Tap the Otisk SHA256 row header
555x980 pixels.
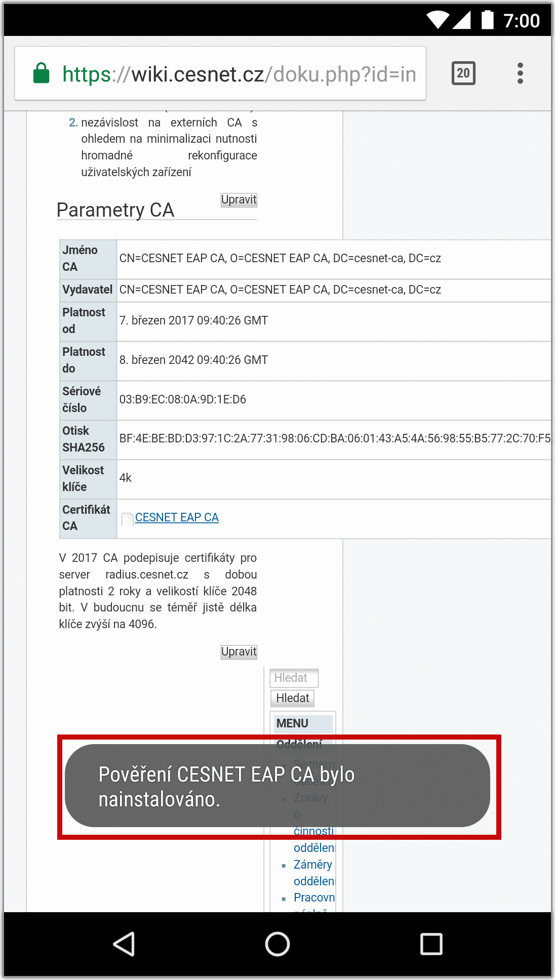point(88,439)
